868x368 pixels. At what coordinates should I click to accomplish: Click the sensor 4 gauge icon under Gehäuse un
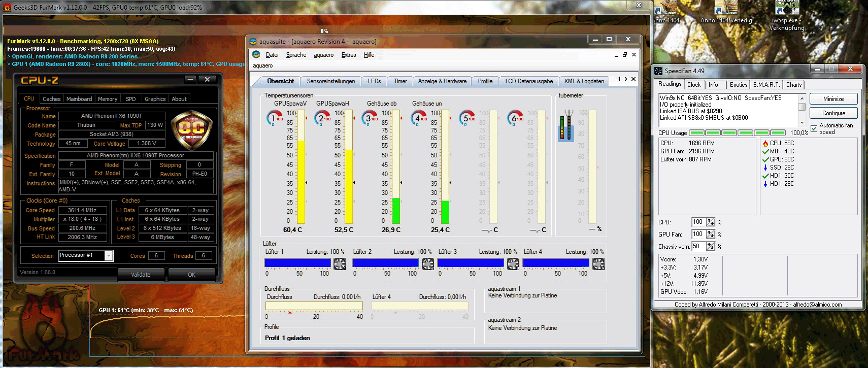[x=419, y=118]
